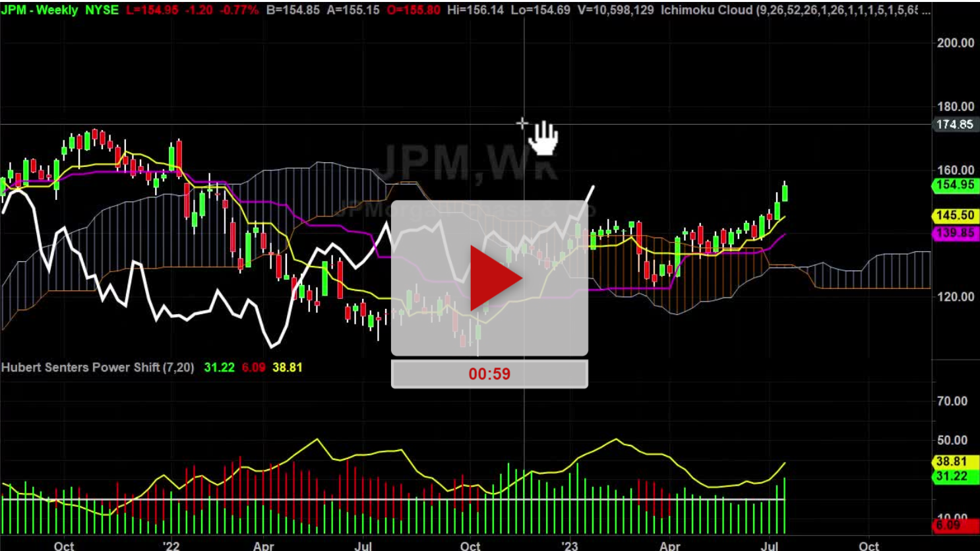Click the 180.00 price axis label
Screen dimensions: 980x551
point(956,106)
